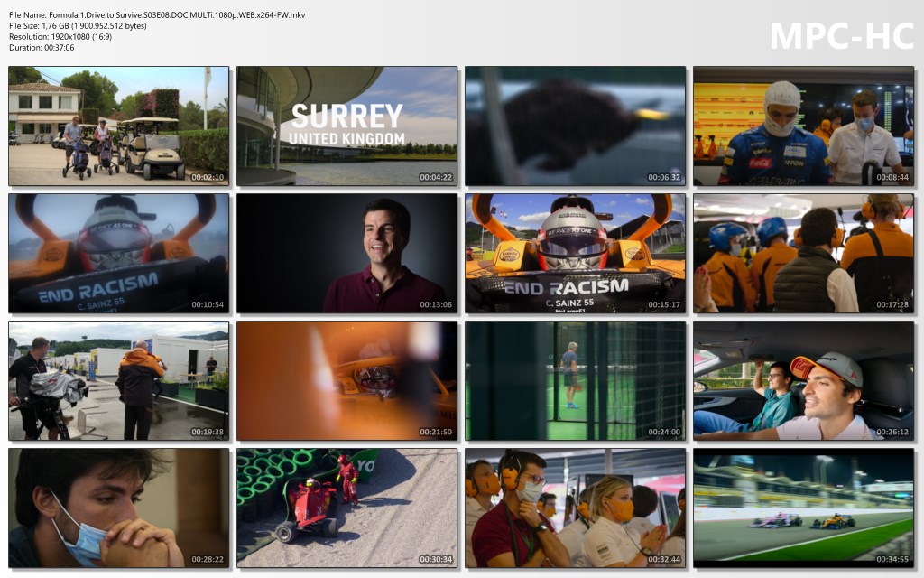Select the blurred orange car thumbnail at 00:21:50
The image size is (924, 578).
pyautogui.click(x=347, y=380)
